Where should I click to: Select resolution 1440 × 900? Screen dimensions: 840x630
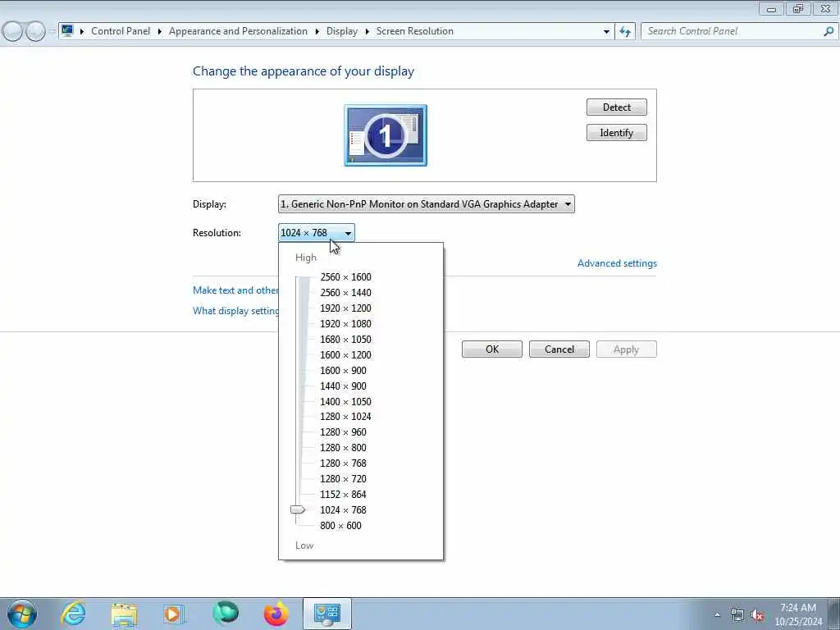point(344,386)
